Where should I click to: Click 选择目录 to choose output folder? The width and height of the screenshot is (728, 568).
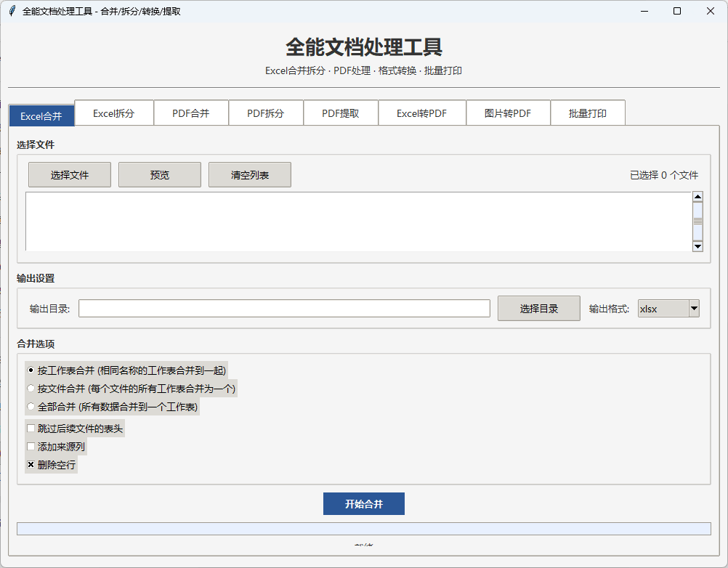pos(539,309)
